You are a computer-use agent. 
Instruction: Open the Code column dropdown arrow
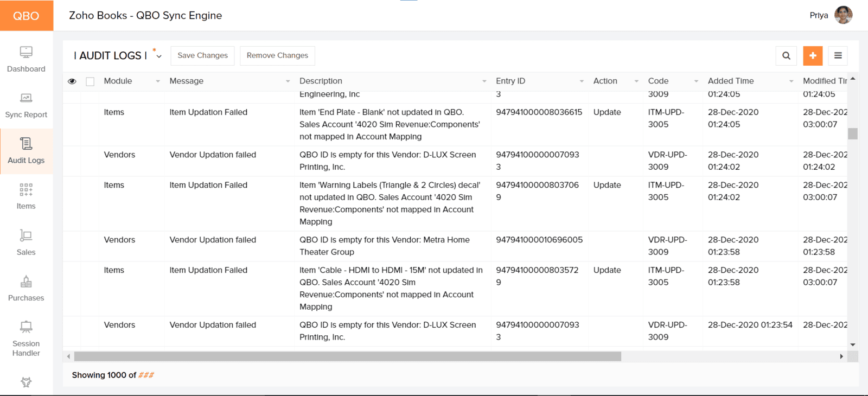click(696, 81)
